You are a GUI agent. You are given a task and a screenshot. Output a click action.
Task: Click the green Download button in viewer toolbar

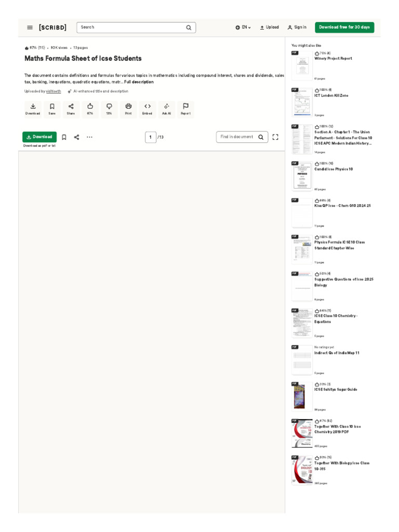(39, 137)
